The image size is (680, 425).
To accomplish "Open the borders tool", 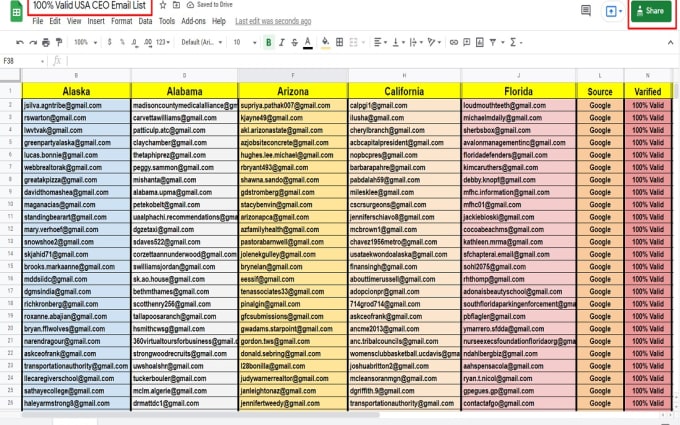I will pyautogui.click(x=340, y=42).
